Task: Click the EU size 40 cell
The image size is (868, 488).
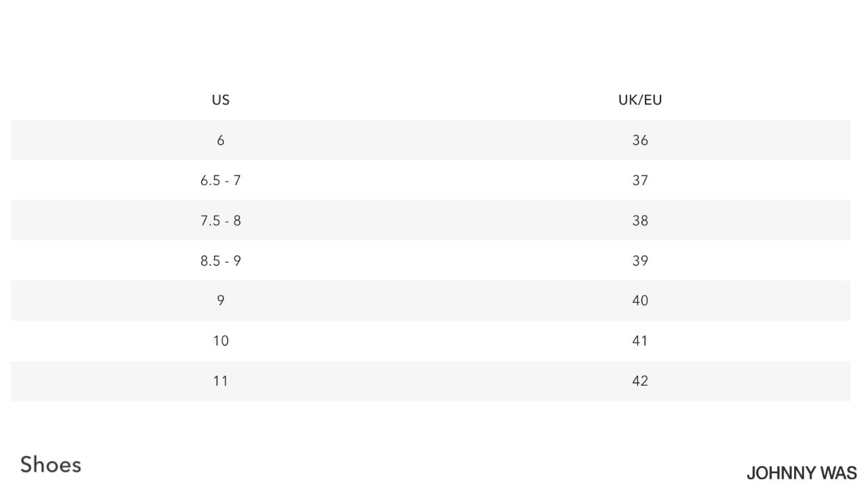Action: (639, 300)
